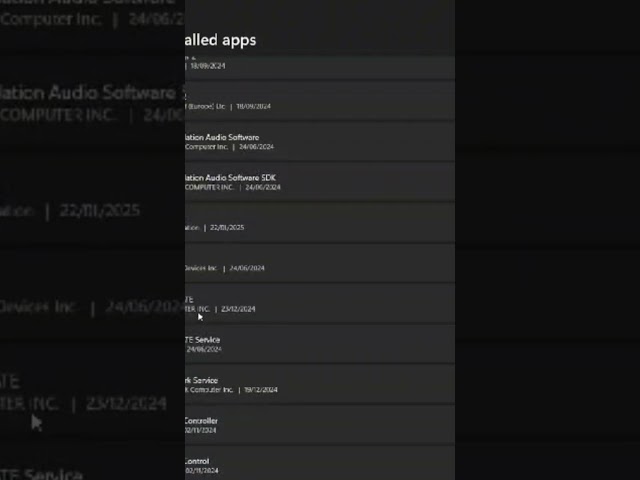This screenshot has width=640, height=480.
Task: Click the app row dated 23/12/2024
Action: 320,303
